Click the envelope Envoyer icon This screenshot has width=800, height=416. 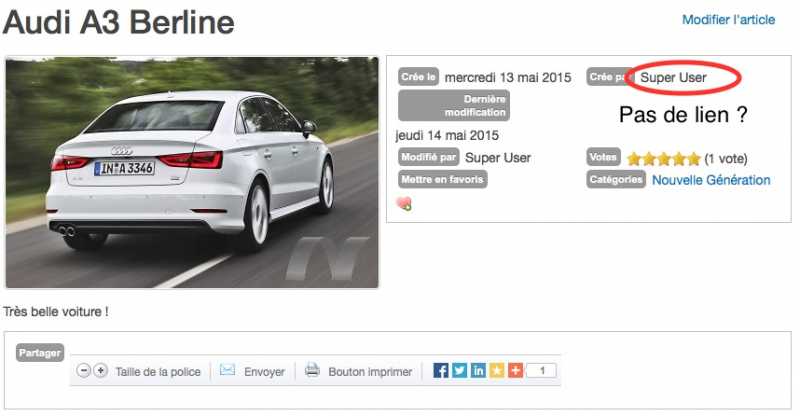point(227,370)
